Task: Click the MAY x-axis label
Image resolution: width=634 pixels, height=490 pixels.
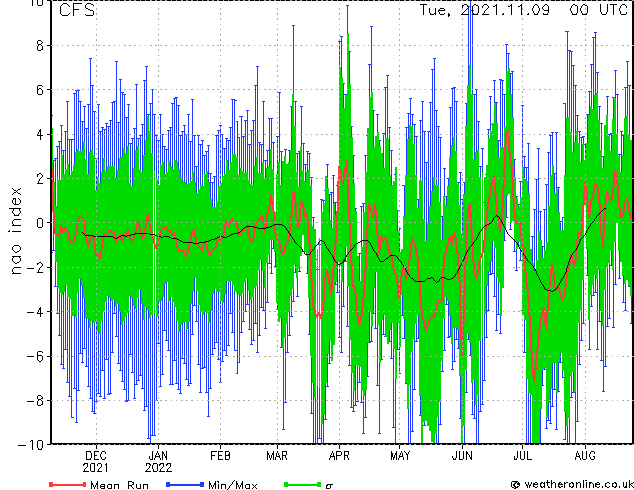Action: (x=400, y=456)
